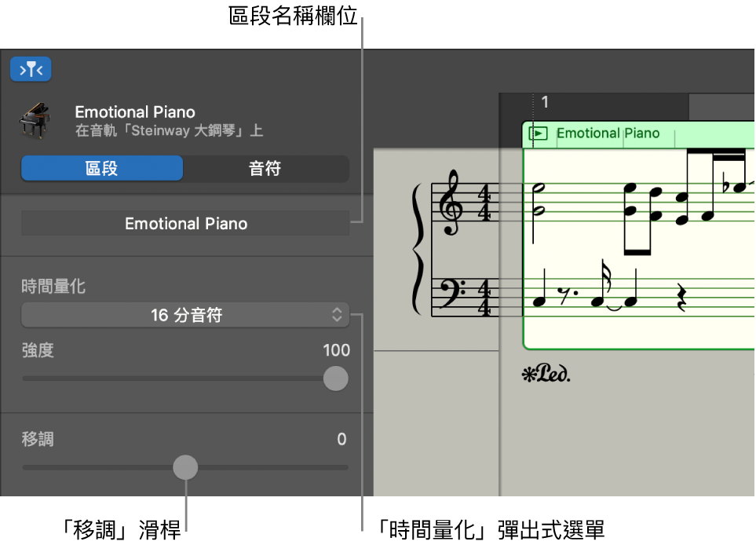Switch to the 音符 tab

[265, 168]
